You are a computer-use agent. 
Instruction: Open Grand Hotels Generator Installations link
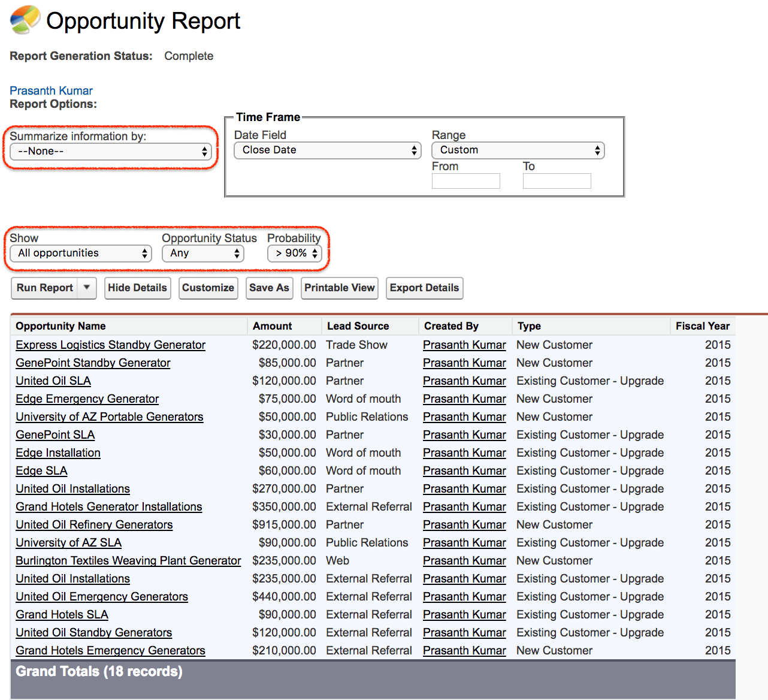pyautogui.click(x=108, y=506)
